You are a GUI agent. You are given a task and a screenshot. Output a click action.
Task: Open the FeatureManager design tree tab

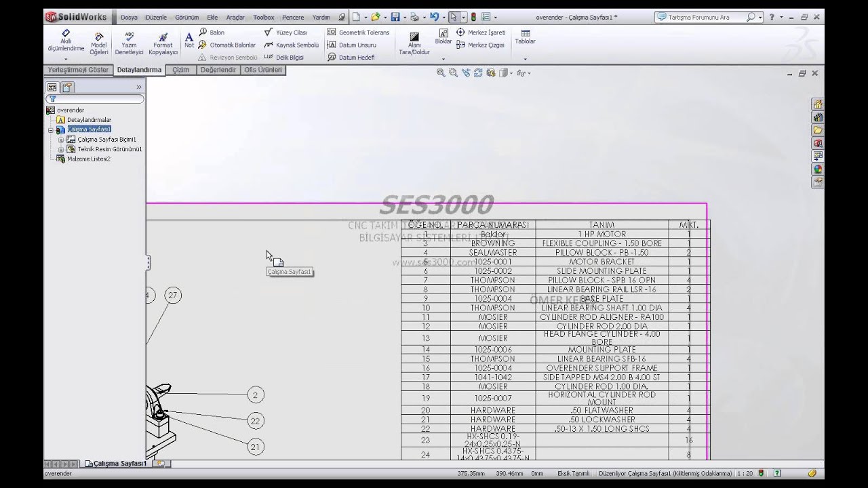coord(52,87)
